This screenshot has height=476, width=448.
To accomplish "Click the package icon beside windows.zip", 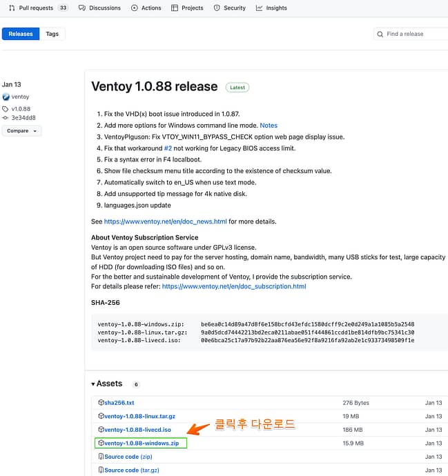I will coord(101,443).
